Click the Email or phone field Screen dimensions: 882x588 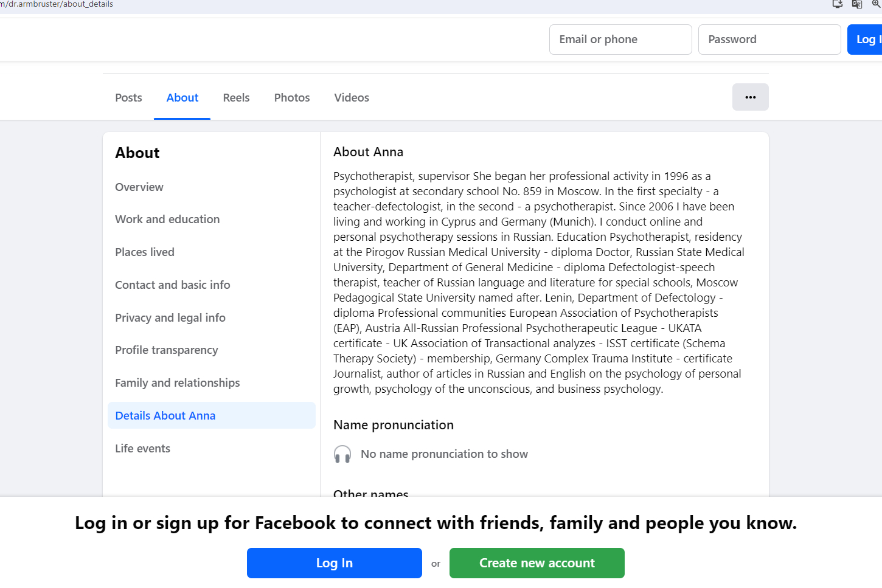[620, 40]
